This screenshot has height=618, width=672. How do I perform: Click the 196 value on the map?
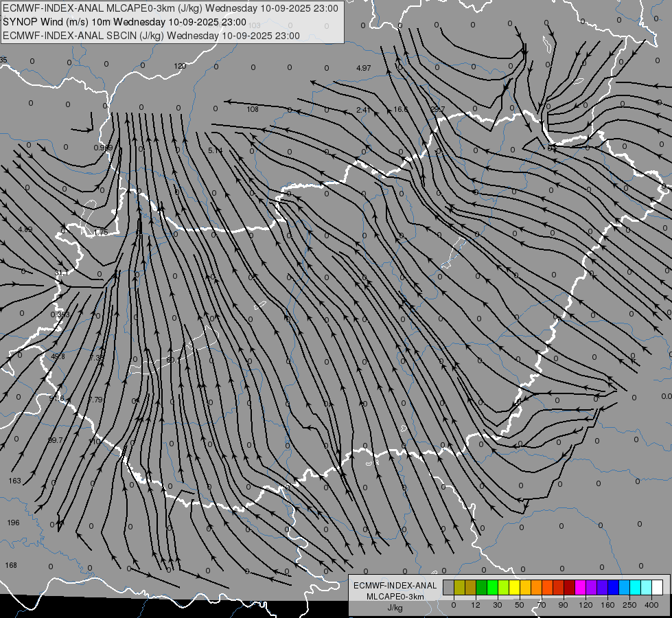pos(13,523)
